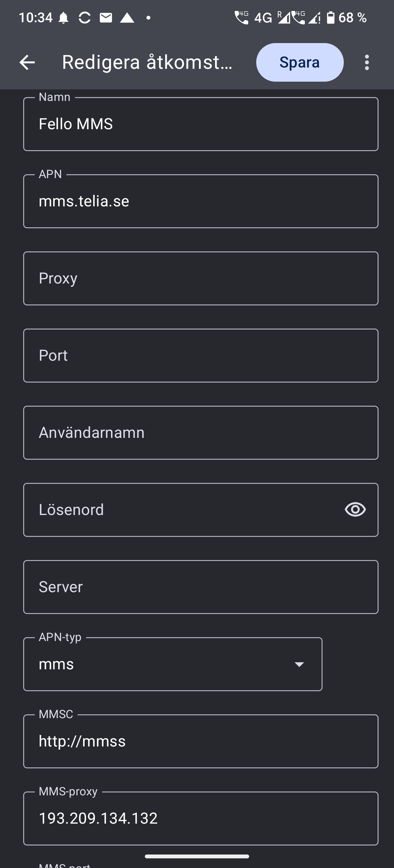
Task: Tap the notification bell status icon
Action: pos(63,18)
